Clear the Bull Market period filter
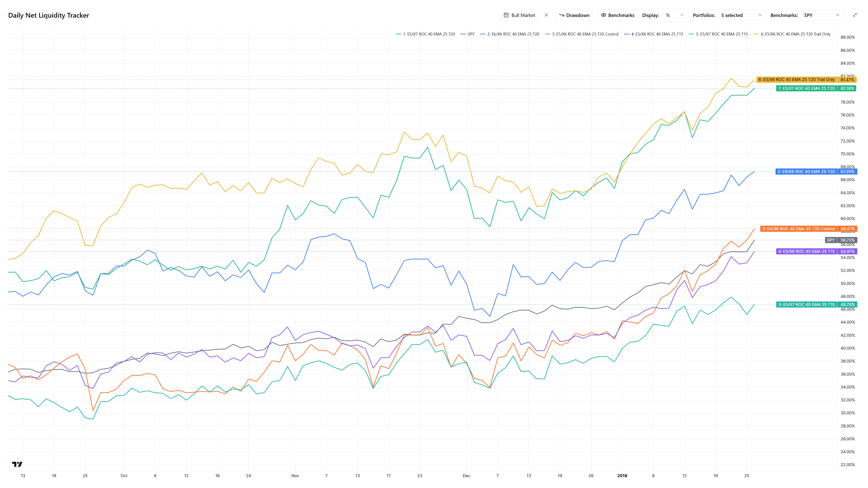This screenshot has width=868, height=488. (x=546, y=15)
